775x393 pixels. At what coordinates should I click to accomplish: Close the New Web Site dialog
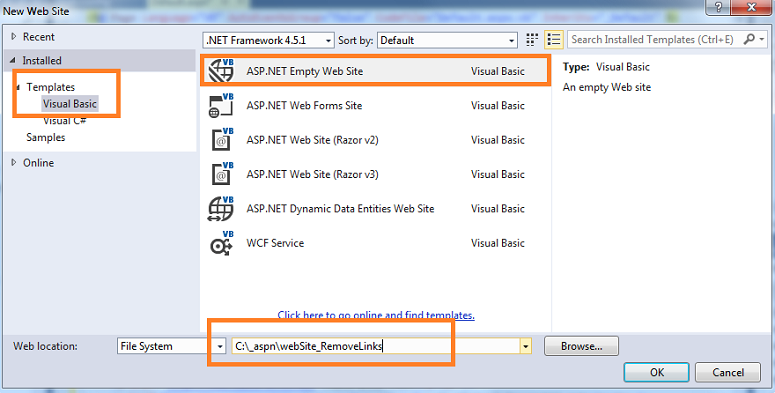pyautogui.click(x=751, y=7)
